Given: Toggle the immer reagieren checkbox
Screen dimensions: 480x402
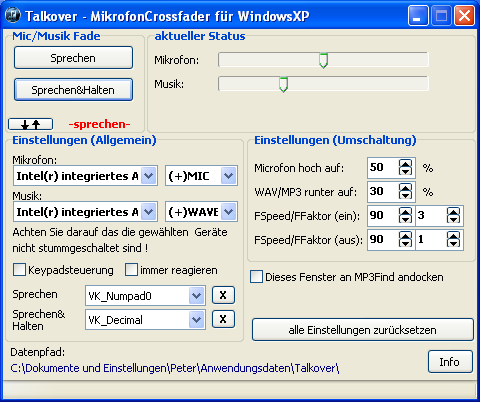Looking at the screenshot, I should 131,270.
